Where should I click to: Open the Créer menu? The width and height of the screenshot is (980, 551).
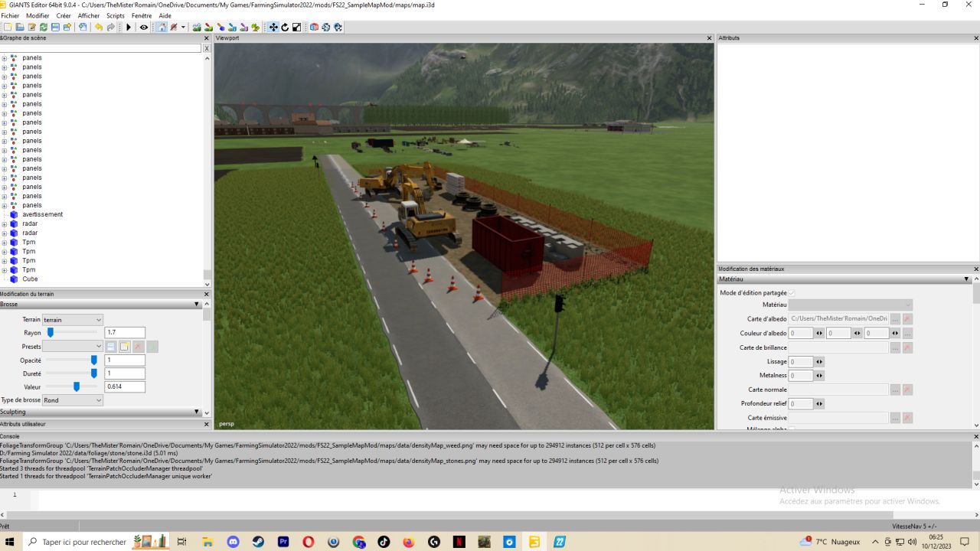[64, 15]
